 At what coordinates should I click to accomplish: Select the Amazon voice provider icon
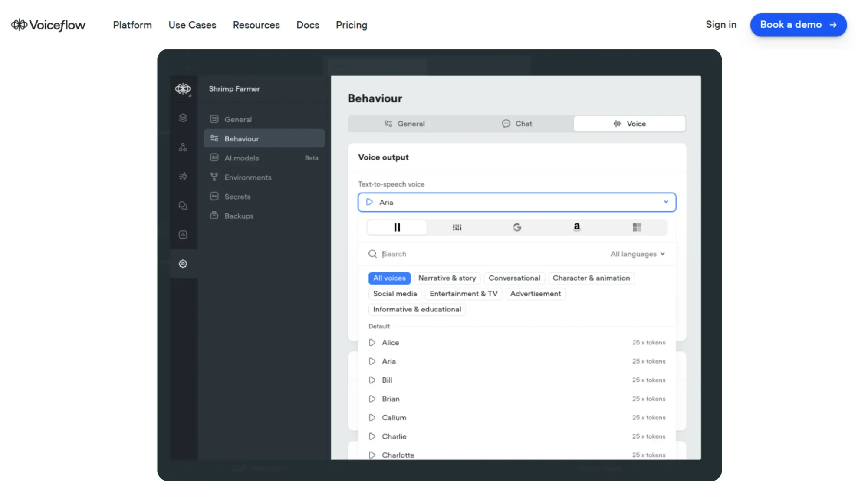(x=576, y=227)
